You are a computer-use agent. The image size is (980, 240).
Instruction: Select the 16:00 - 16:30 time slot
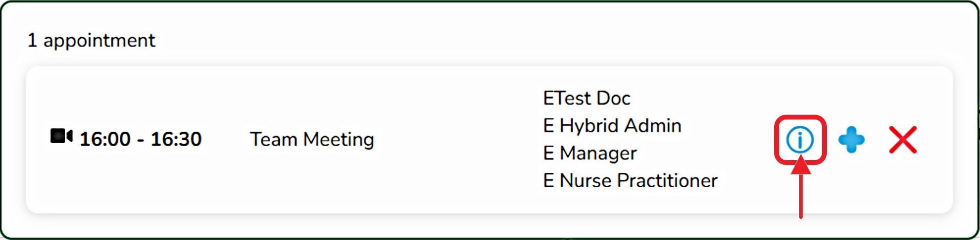pyautogui.click(x=140, y=139)
